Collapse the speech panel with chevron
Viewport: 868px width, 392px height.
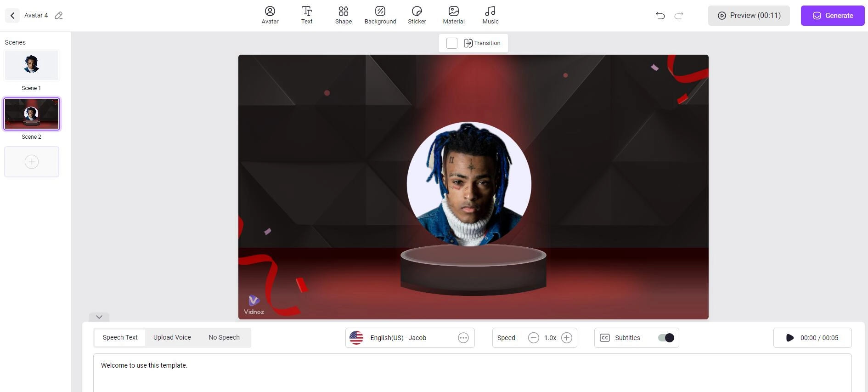(99, 317)
